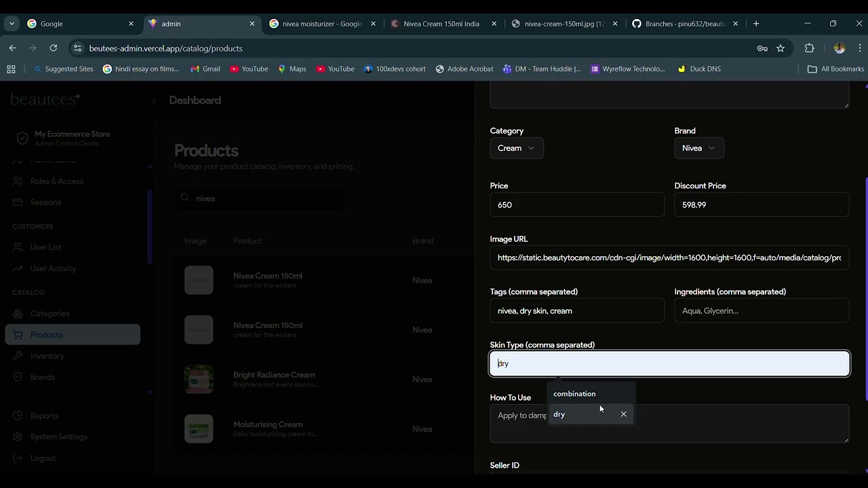The image size is (868, 488).
Task: Open the password manager key icon
Action: tap(762, 48)
